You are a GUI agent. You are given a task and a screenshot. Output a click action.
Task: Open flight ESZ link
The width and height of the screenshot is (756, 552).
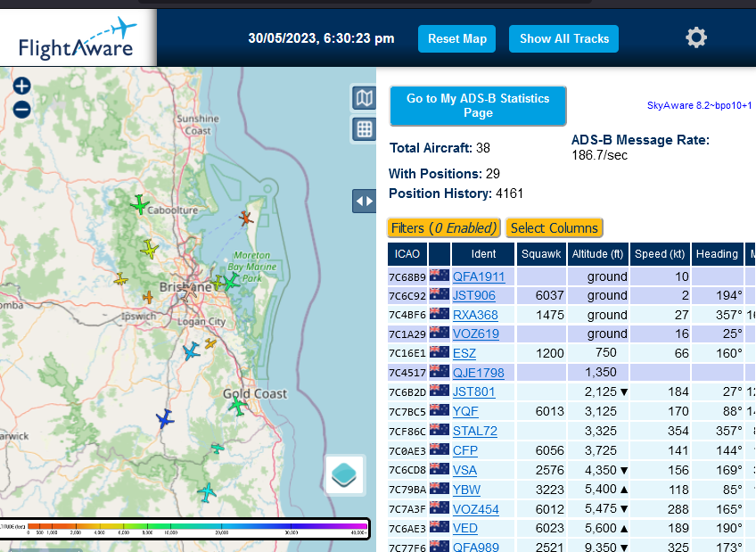tap(464, 353)
